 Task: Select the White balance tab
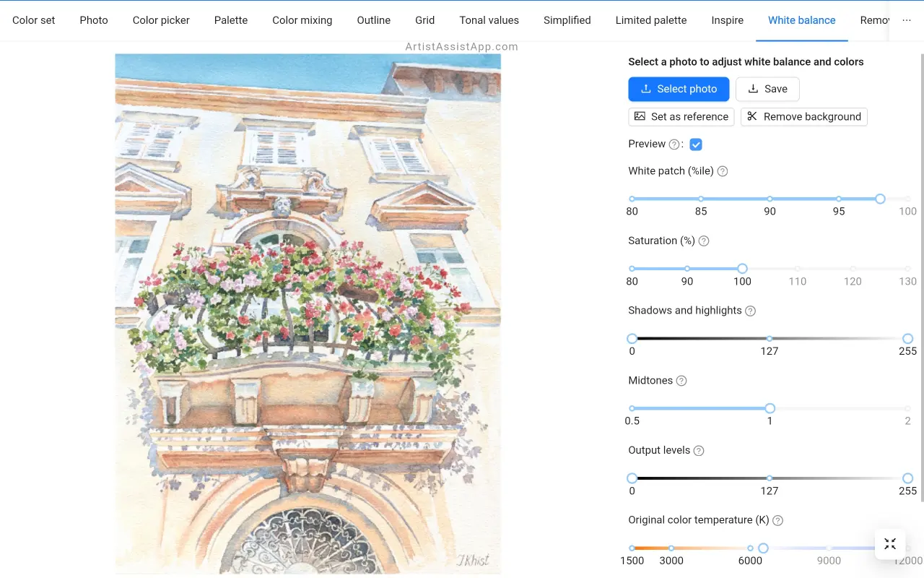[802, 20]
